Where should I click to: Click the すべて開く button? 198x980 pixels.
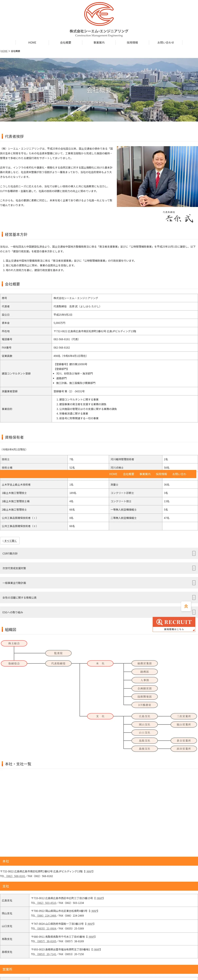10,541
